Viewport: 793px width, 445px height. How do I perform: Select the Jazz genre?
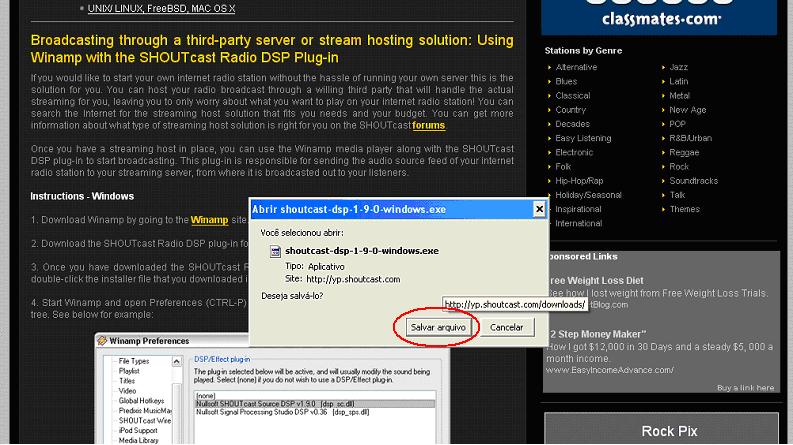[678, 67]
